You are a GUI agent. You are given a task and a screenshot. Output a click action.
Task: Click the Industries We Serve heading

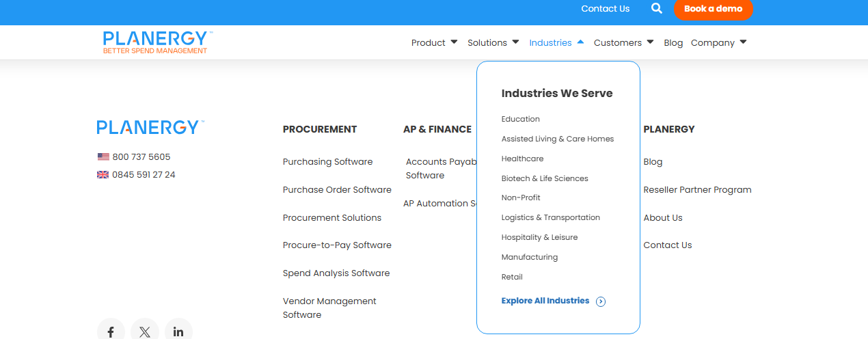(557, 94)
